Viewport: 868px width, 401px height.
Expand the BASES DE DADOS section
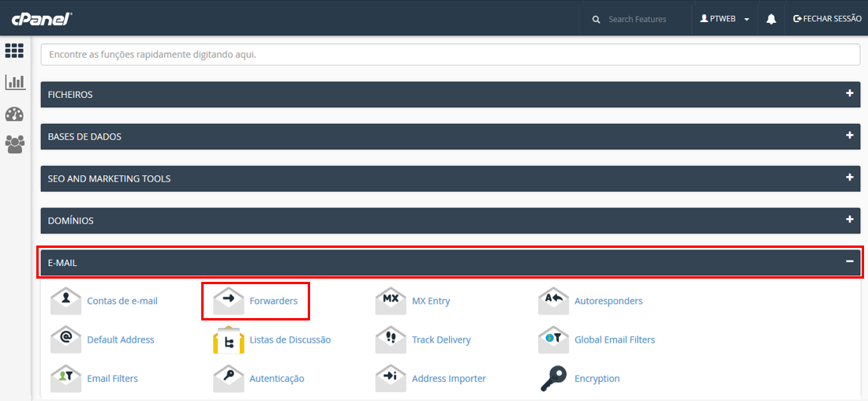point(849,136)
